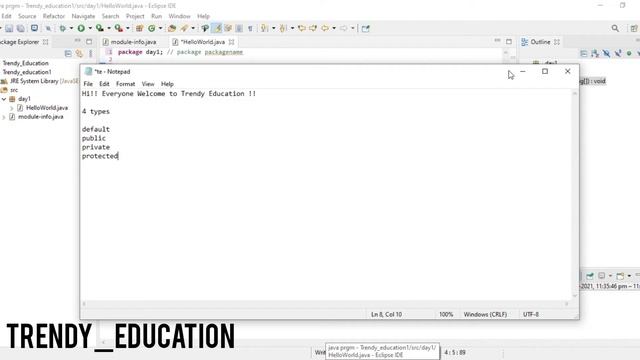640x360 pixels.
Task: Open Eclipse Navigate menu
Action: click(x=83, y=16)
